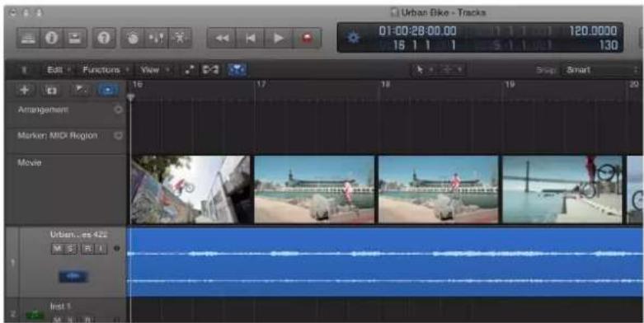Image resolution: width=644 pixels, height=323 pixels.
Task: Open Smart Controls knob button
Action: click(x=133, y=38)
